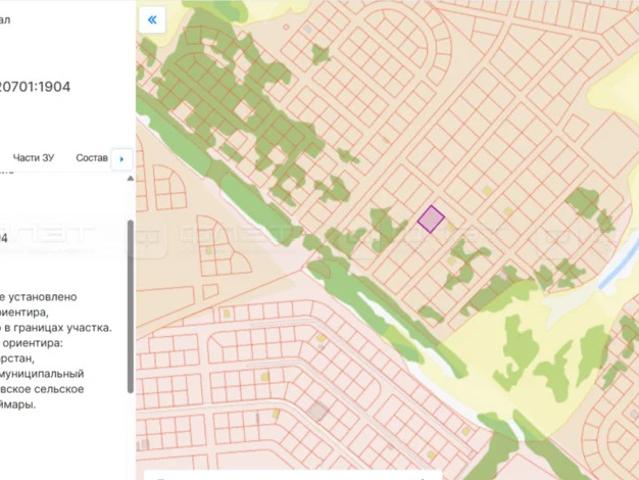Click the info panel vertical scrollbar thumb

[130, 306]
